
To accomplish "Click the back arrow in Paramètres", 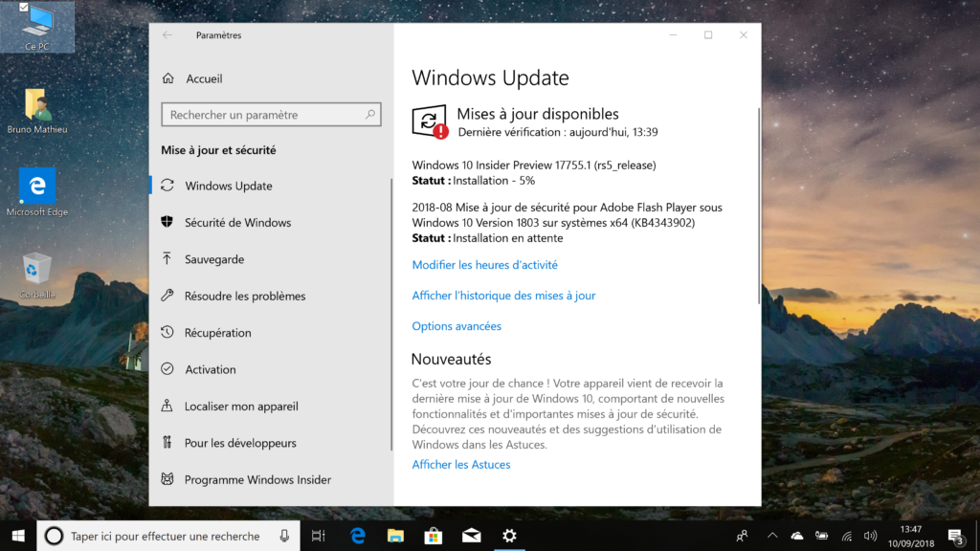I will 167,35.
